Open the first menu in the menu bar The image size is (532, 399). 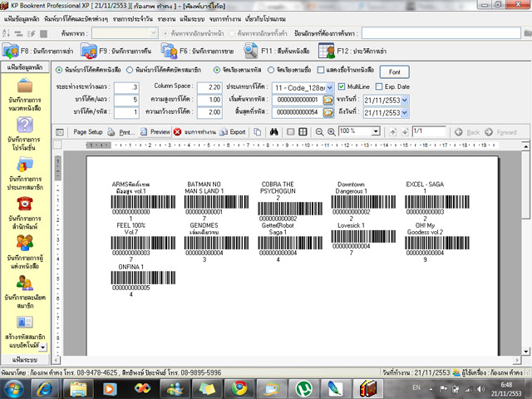(x=22, y=19)
